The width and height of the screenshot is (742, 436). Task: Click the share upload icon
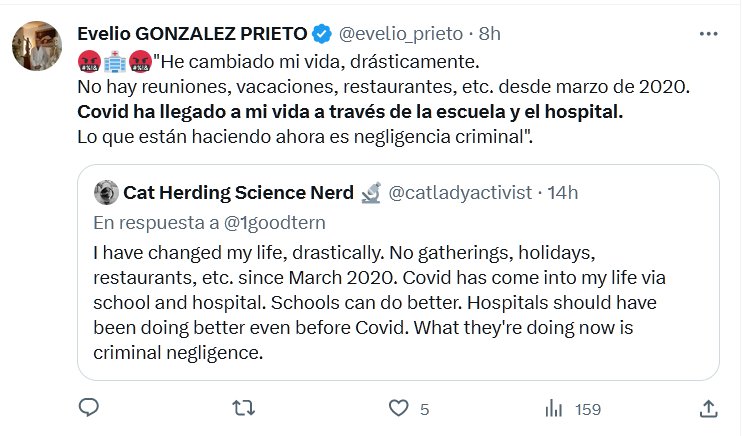708,408
